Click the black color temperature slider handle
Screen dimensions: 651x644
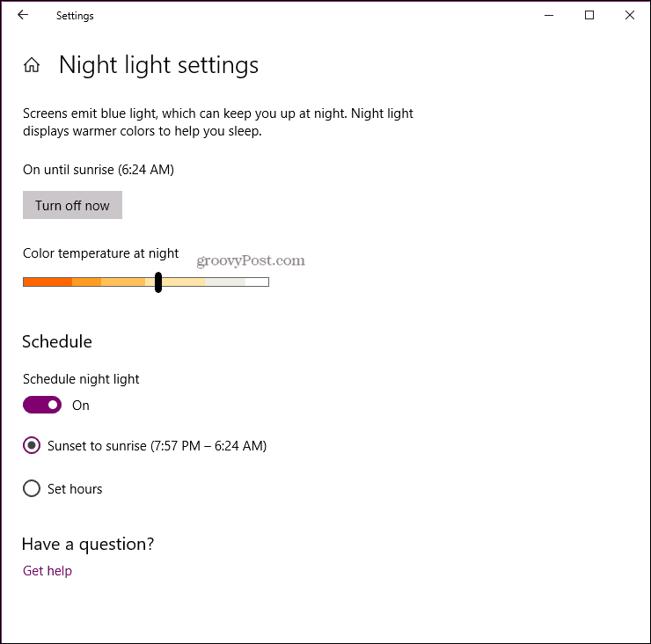pos(158,282)
